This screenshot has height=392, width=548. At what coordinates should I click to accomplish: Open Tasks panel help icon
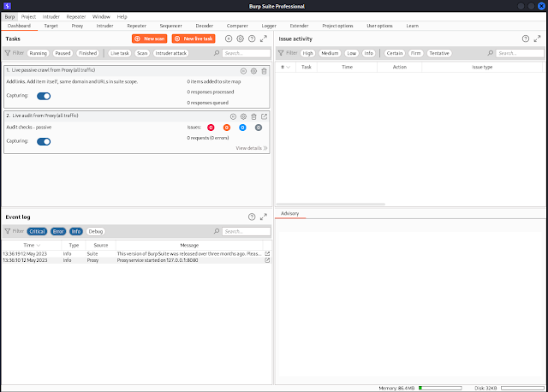click(252, 39)
